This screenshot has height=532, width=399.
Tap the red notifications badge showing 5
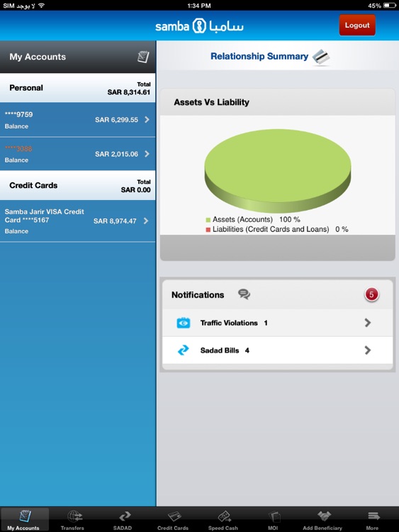click(371, 294)
